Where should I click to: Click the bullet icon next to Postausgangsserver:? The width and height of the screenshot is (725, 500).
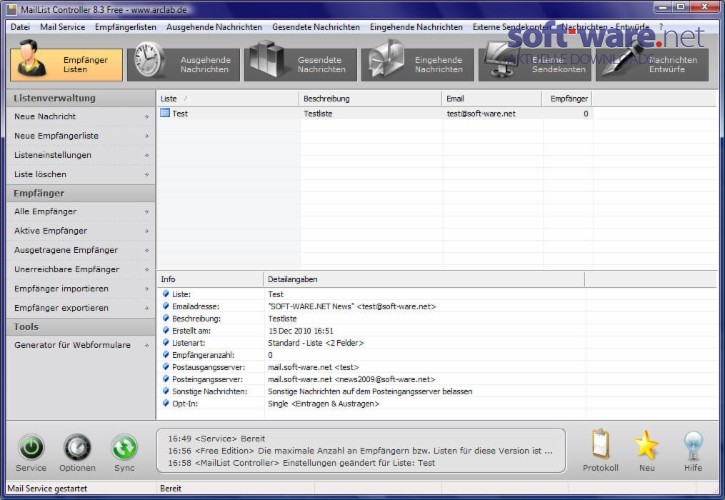tap(166, 367)
